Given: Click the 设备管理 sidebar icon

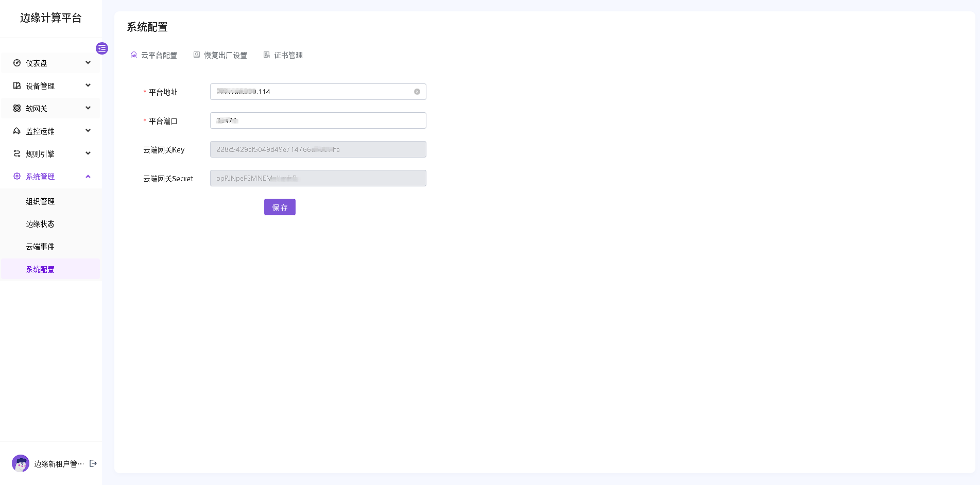Looking at the screenshot, I should tap(17, 85).
